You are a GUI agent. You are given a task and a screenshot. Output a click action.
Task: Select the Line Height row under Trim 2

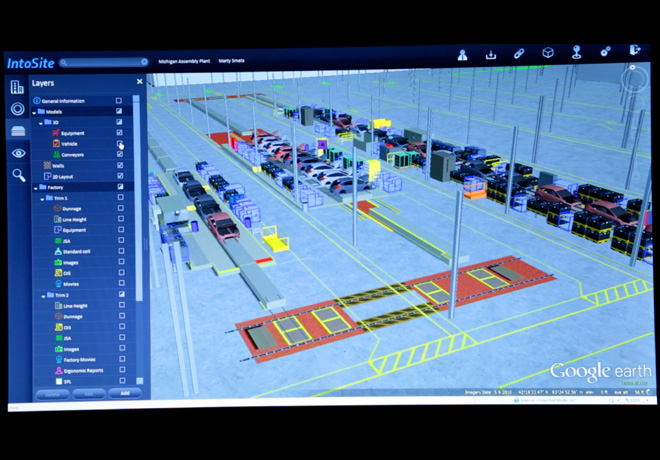coord(84,306)
